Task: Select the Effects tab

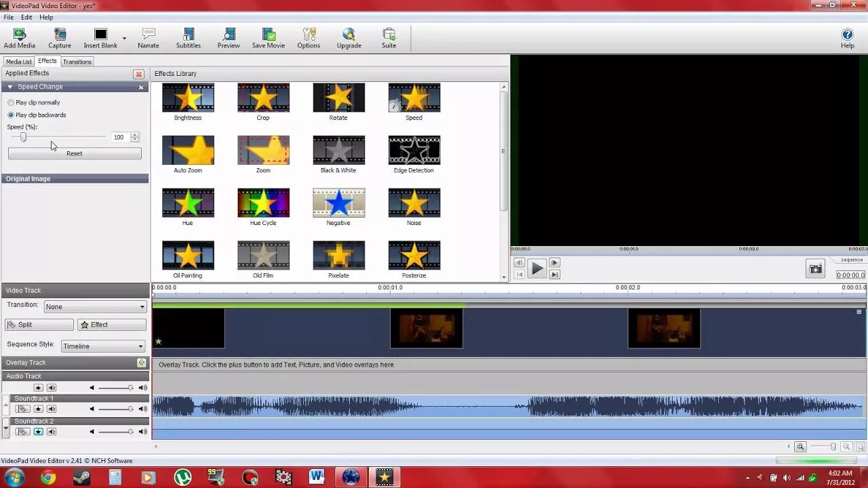Action: tap(47, 61)
